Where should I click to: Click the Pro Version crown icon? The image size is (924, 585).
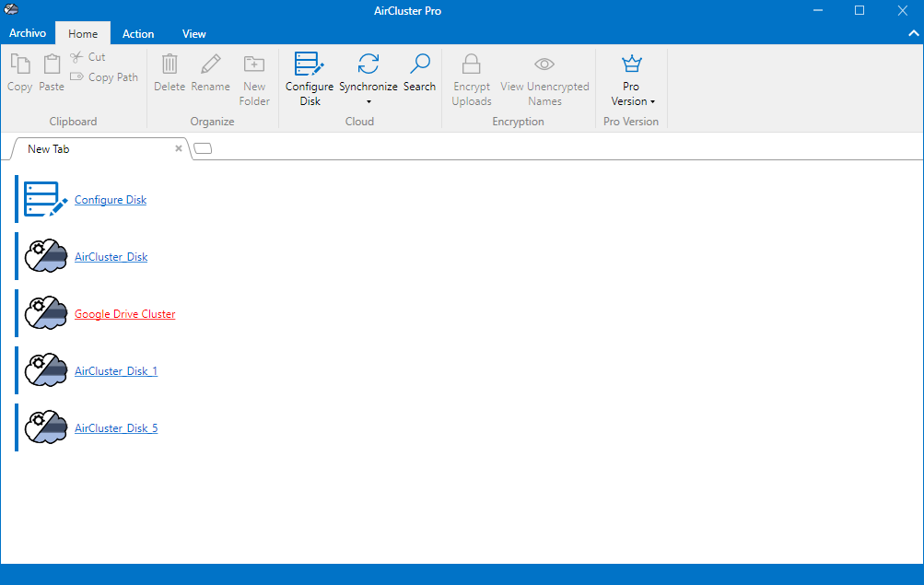point(631,64)
